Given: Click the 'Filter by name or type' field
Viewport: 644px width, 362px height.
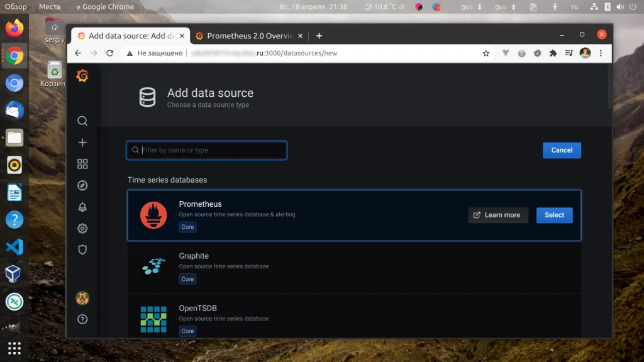Looking at the screenshot, I should (x=206, y=150).
